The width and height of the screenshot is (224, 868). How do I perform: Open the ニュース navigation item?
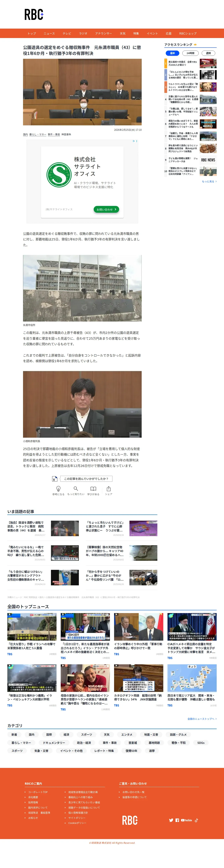pyautogui.click(x=49, y=33)
